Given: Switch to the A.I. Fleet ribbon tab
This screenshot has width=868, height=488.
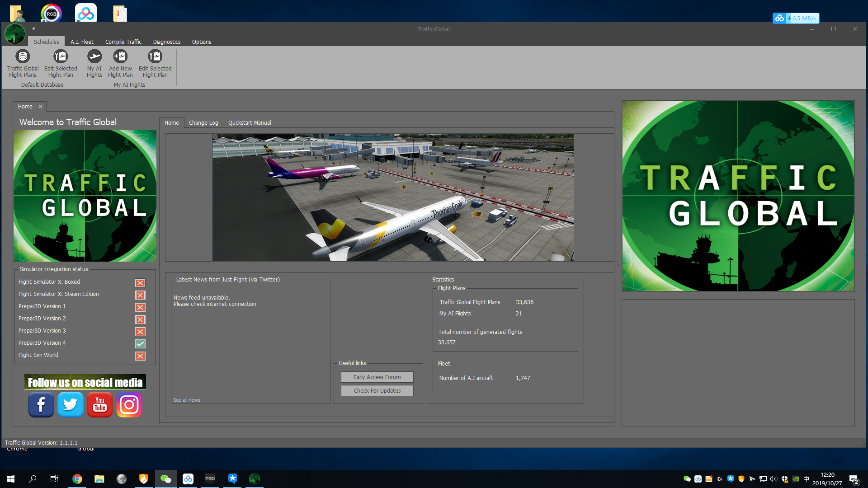Looking at the screenshot, I should [x=82, y=42].
